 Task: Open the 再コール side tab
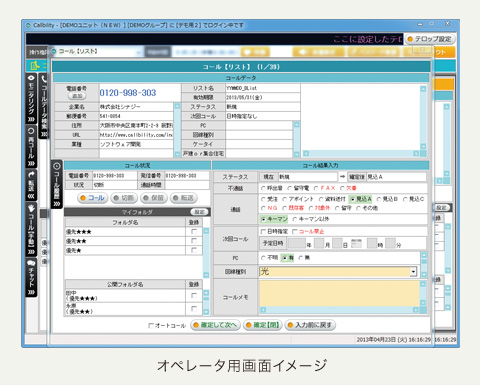click(x=31, y=146)
